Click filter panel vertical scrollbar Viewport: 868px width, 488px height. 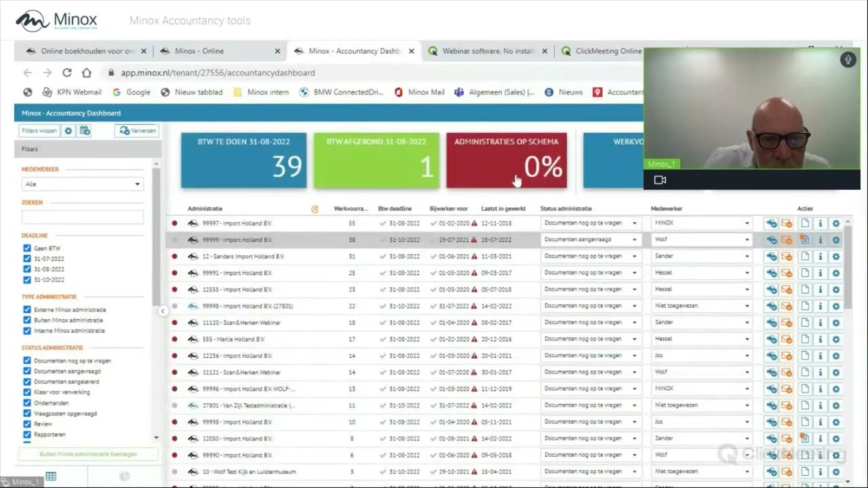pyautogui.click(x=156, y=236)
